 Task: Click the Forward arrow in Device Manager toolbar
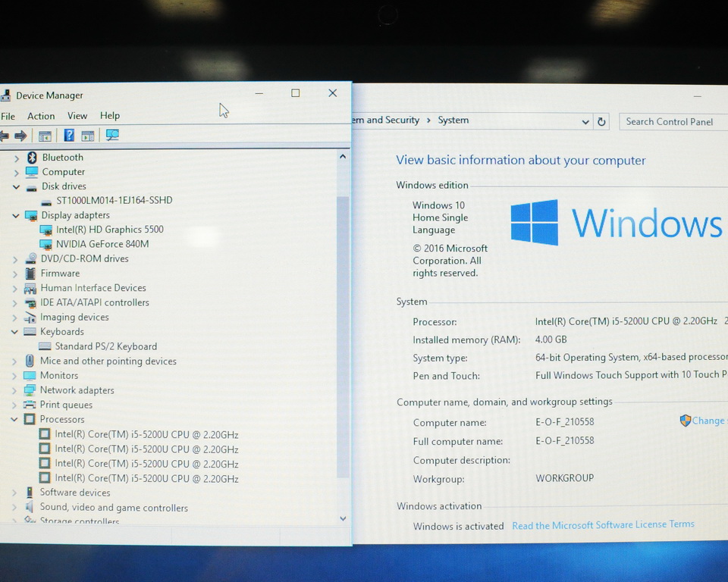pos(20,136)
